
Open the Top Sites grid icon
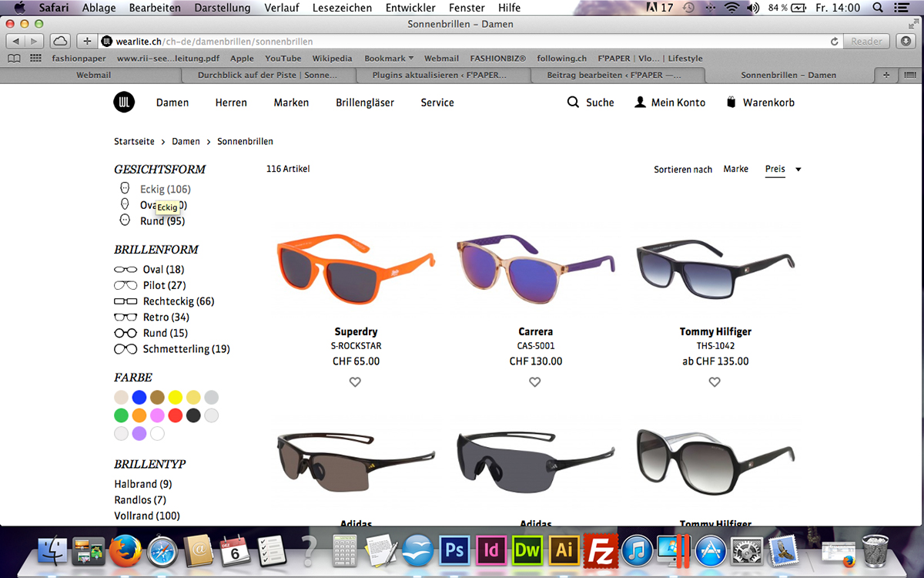35,58
